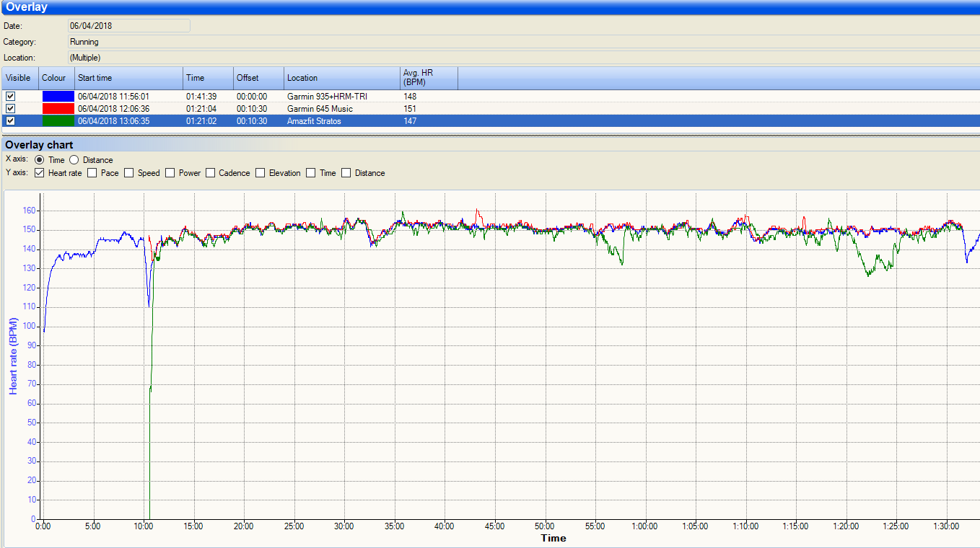Enable the Pace checkbox
The image size is (980, 548).
click(92, 173)
